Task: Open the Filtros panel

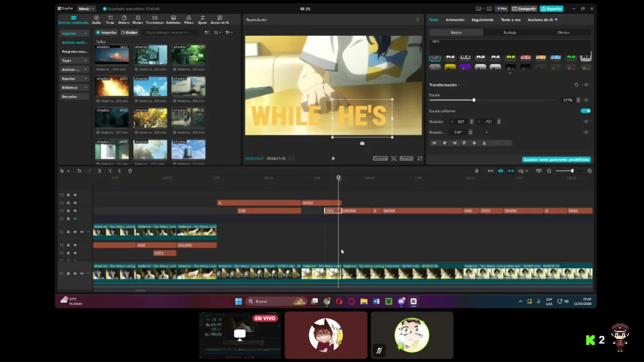Action: (189, 20)
